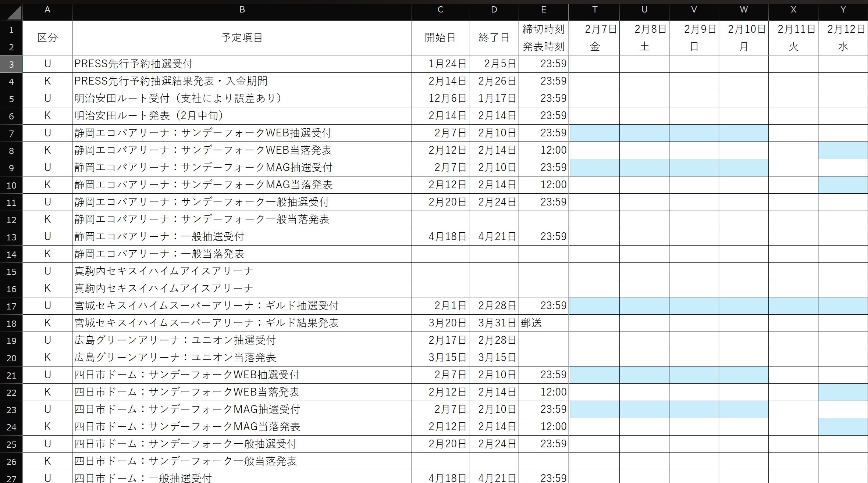The height and width of the screenshot is (483, 868).
Task: Click start date 1月24日 in row 3
Action: [440, 64]
